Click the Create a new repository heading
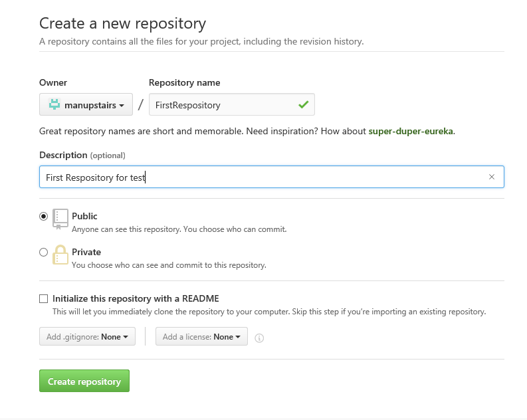 (x=123, y=23)
